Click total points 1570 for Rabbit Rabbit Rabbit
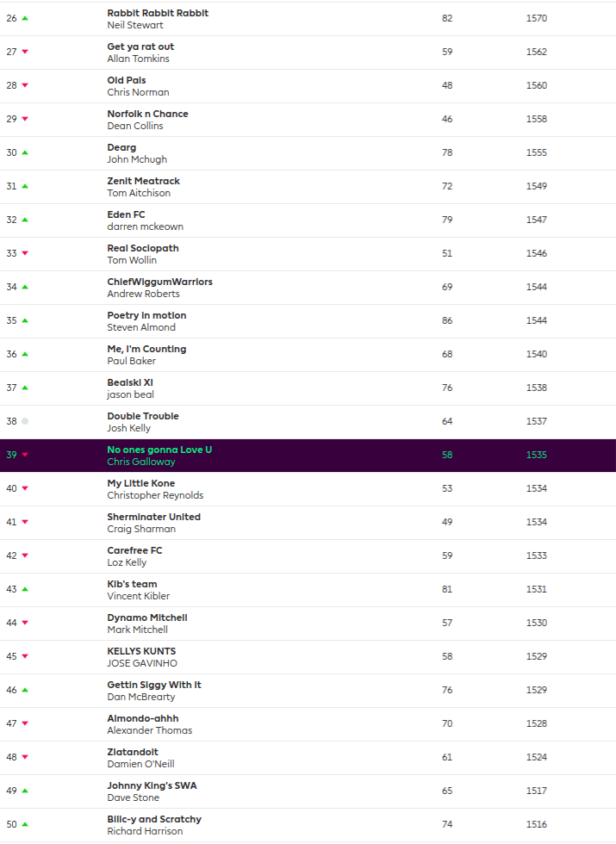The width and height of the screenshot is (616, 844). tap(536, 18)
